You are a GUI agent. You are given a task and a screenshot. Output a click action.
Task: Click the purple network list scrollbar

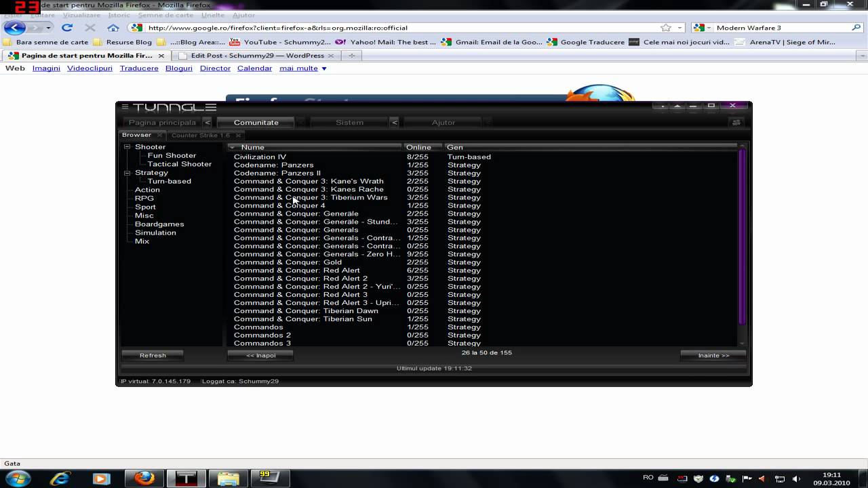tap(742, 237)
